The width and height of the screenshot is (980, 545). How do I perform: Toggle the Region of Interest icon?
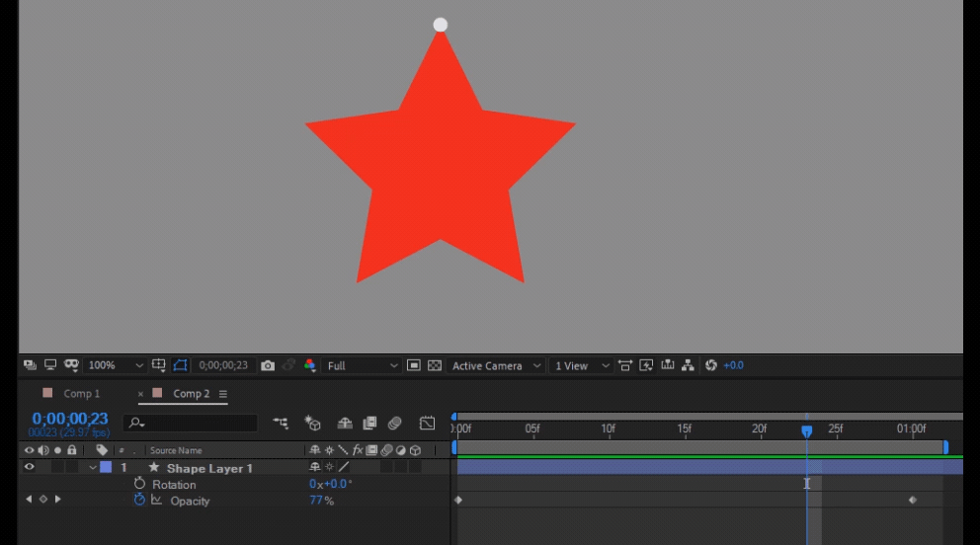180,365
